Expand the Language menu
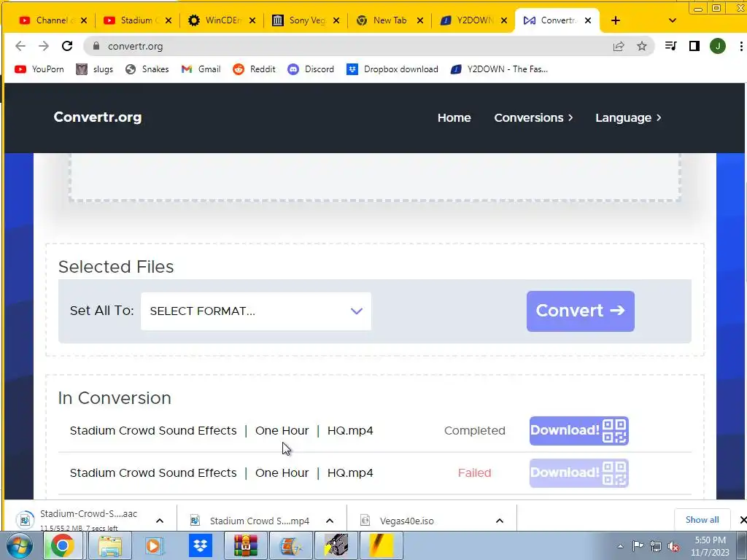 tap(628, 117)
